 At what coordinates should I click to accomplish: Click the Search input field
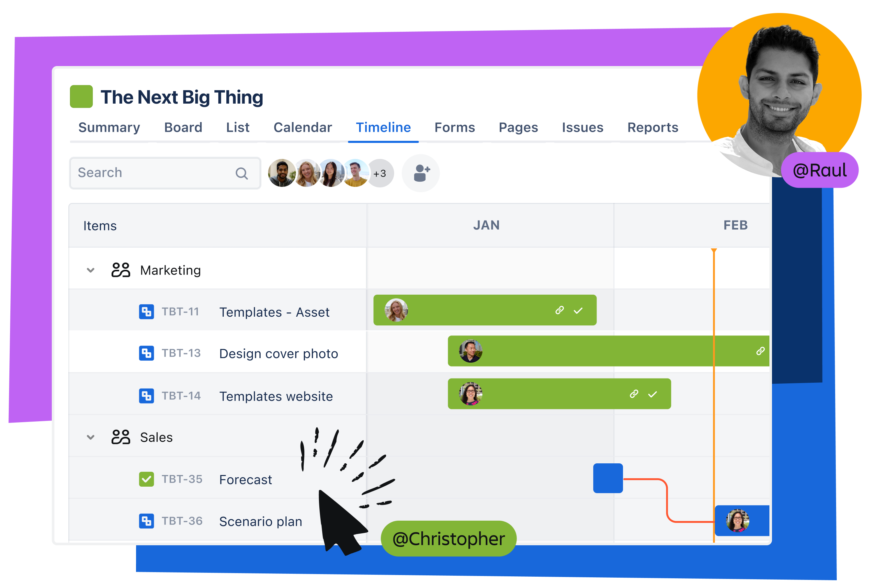(161, 173)
